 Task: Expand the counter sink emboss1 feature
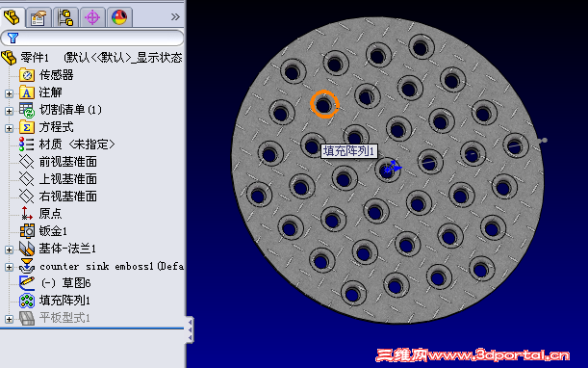(x=9, y=268)
